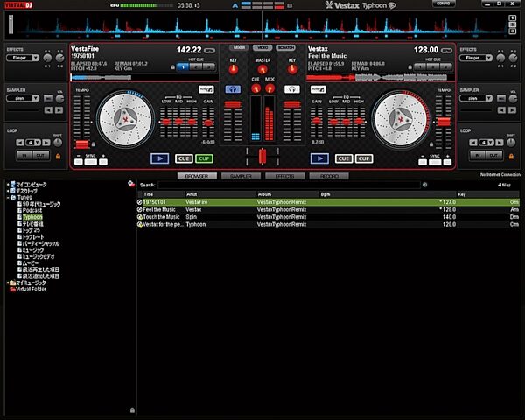
Task: Enable right deck headphone cue
Action: (x=292, y=89)
